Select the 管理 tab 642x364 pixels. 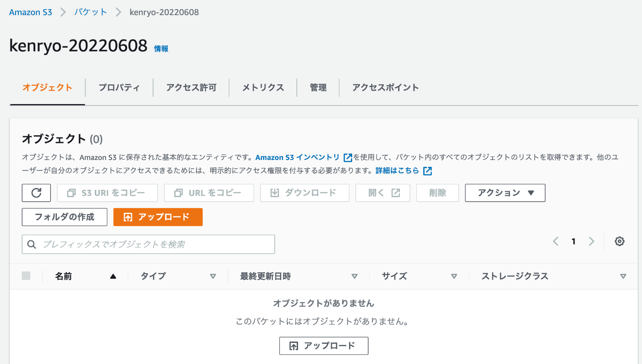click(318, 88)
